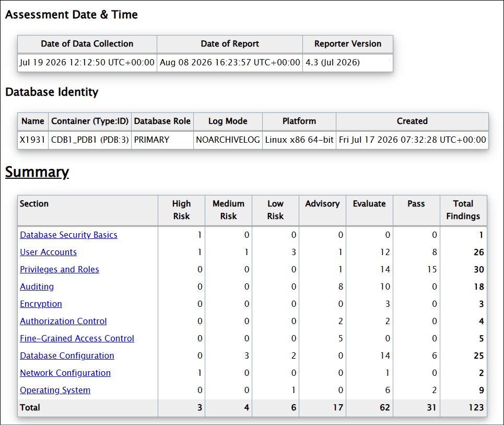Click the Platform column header
The height and width of the screenshot is (425, 504).
pyautogui.click(x=299, y=121)
